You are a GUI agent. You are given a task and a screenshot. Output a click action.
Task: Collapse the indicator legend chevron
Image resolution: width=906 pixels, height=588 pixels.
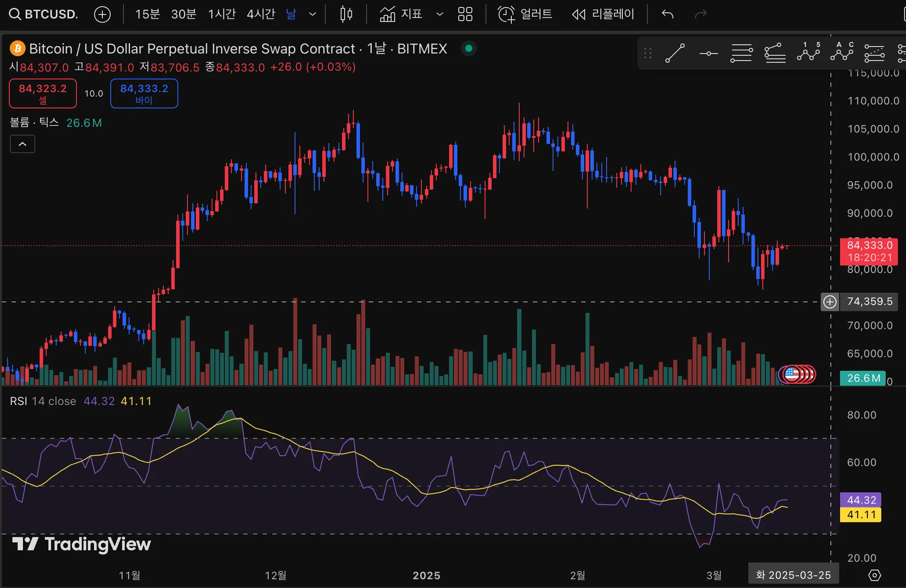tap(22, 144)
